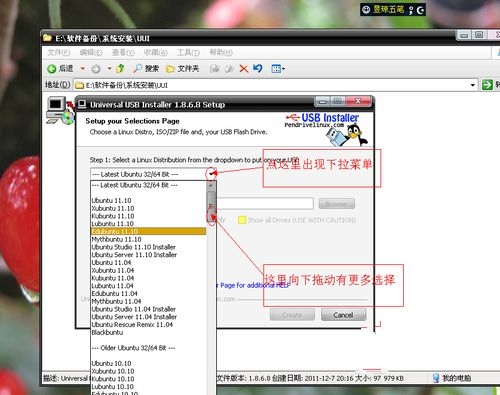500x395 pixels.
Task: Click the red Delete X icon
Action: click(x=244, y=69)
